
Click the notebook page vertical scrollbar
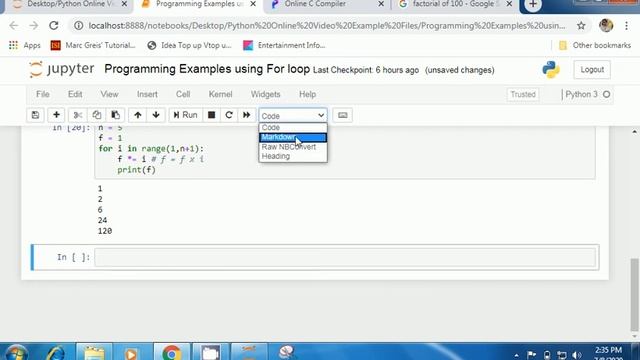(x=634, y=294)
